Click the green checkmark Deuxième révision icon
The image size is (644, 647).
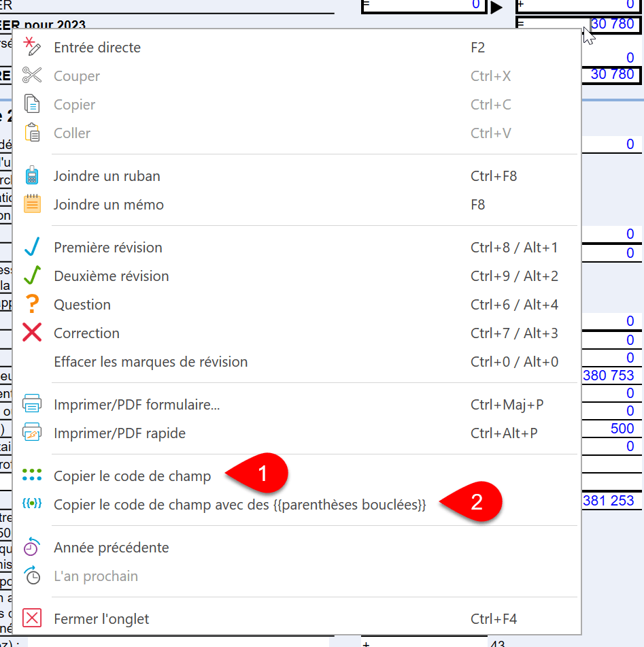(32, 276)
